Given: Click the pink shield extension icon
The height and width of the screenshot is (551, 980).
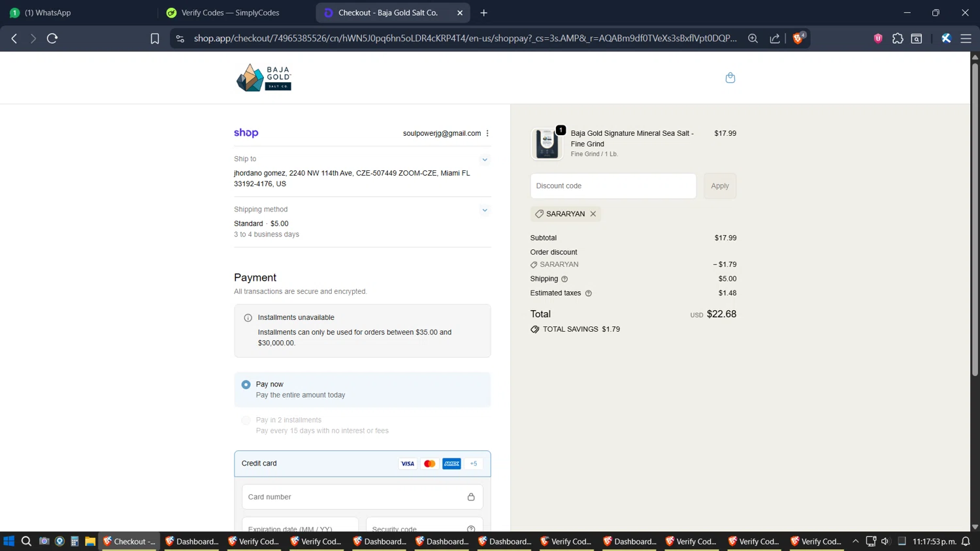Looking at the screenshot, I should tap(878, 39).
